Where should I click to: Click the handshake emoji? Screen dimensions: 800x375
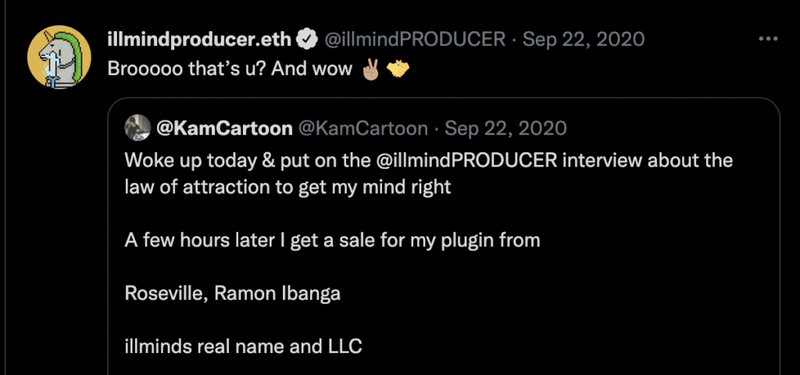(x=398, y=69)
